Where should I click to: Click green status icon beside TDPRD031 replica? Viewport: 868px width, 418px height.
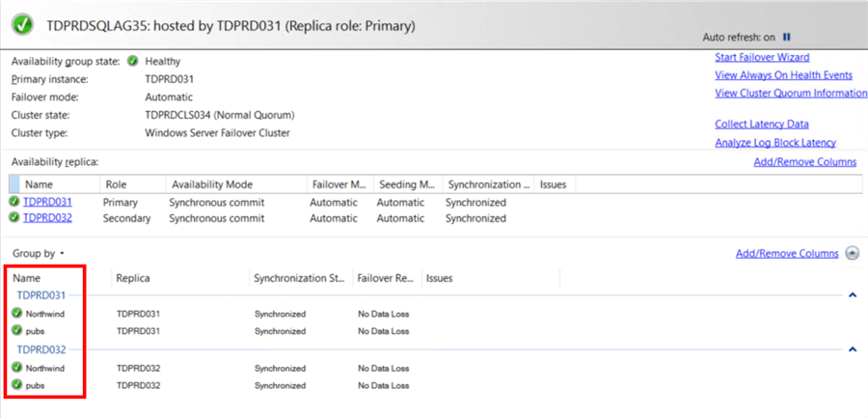[14, 203]
